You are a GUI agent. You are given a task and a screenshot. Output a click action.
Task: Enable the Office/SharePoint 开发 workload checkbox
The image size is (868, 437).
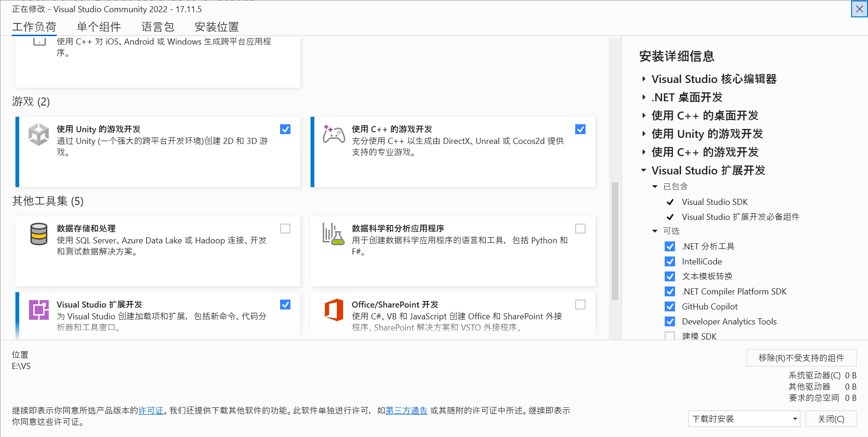coord(580,305)
